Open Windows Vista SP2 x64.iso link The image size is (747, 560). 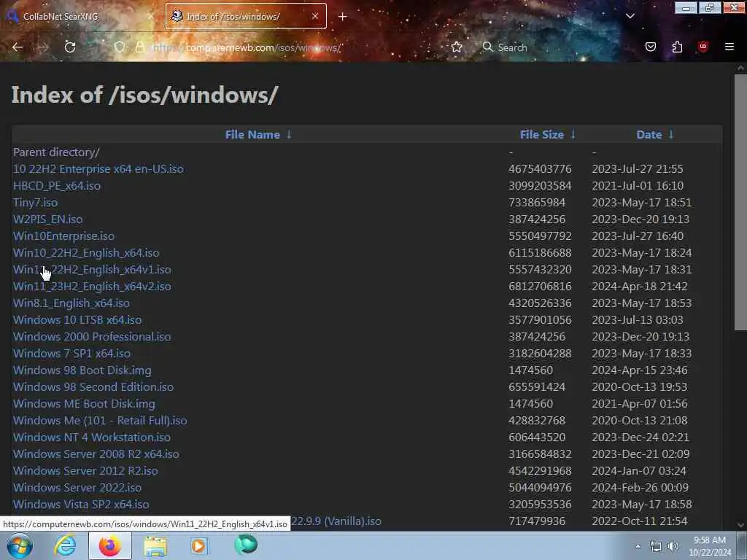81,505
